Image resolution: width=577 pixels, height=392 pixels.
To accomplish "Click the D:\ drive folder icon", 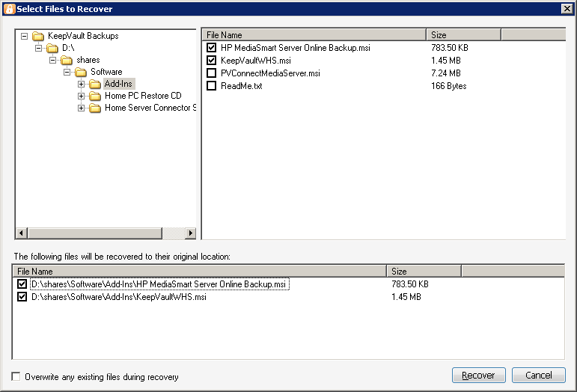I will pos(52,48).
